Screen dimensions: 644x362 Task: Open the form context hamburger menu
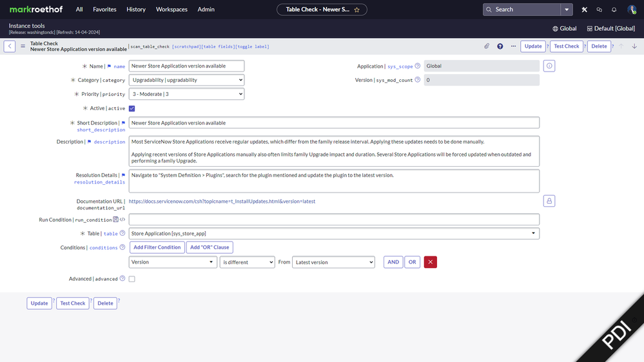(23, 46)
